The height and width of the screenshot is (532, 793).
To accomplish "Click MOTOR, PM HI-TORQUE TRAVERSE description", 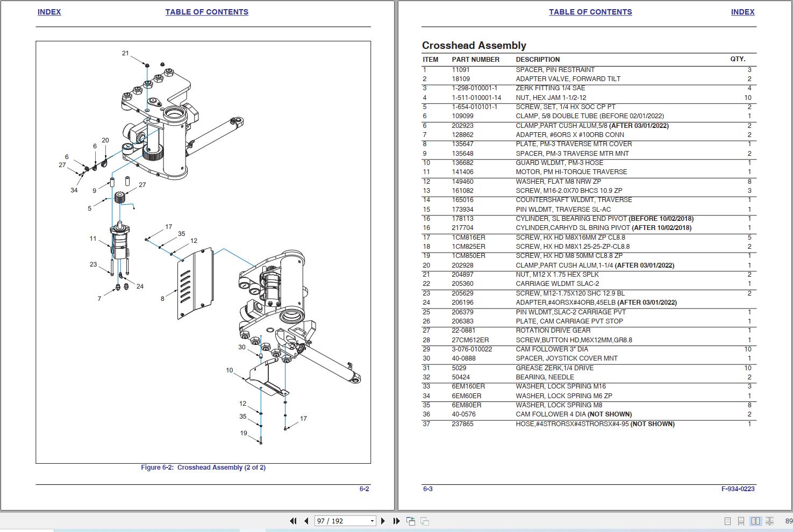I will click(x=571, y=172).
